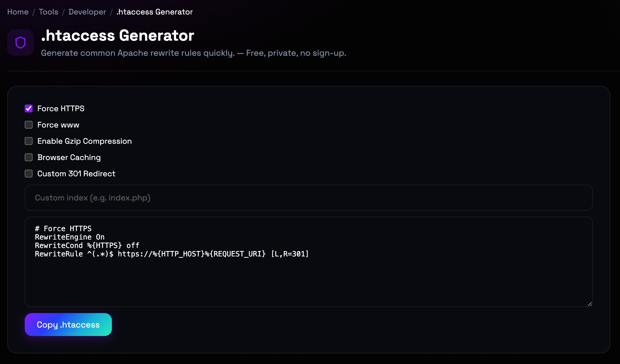Viewport: 620px width, 364px height.
Task: Enable the Force www checkbox
Action: pos(29,125)
